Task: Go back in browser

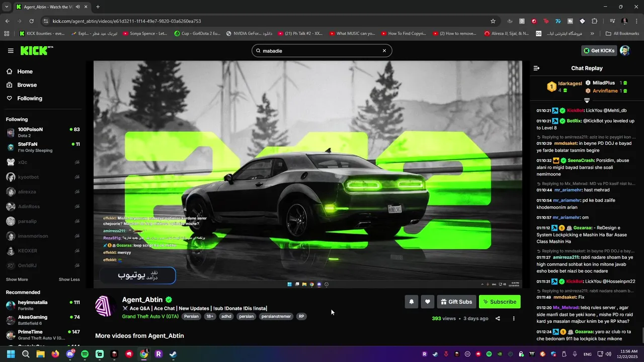Action: click(7, 21)
